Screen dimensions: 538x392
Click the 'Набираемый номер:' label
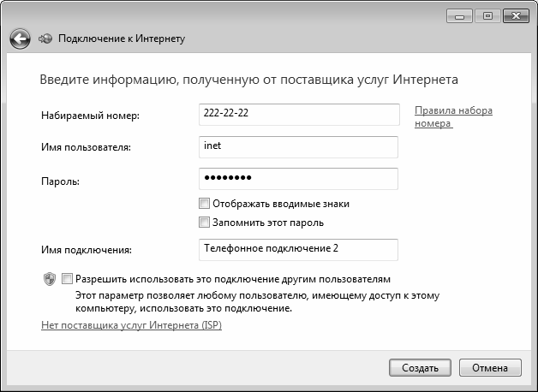pyautogui.click(x=90, y=116)
